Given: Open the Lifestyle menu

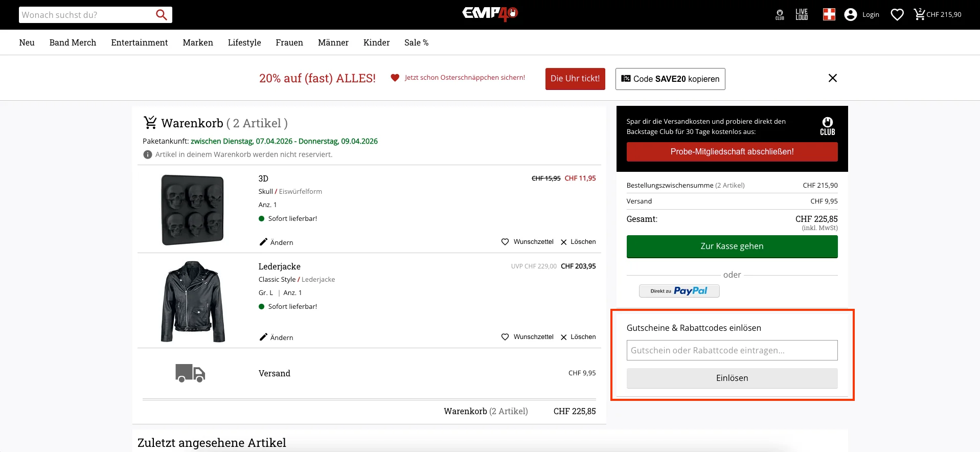Looking at the screenshot, I should coord(244,42).
